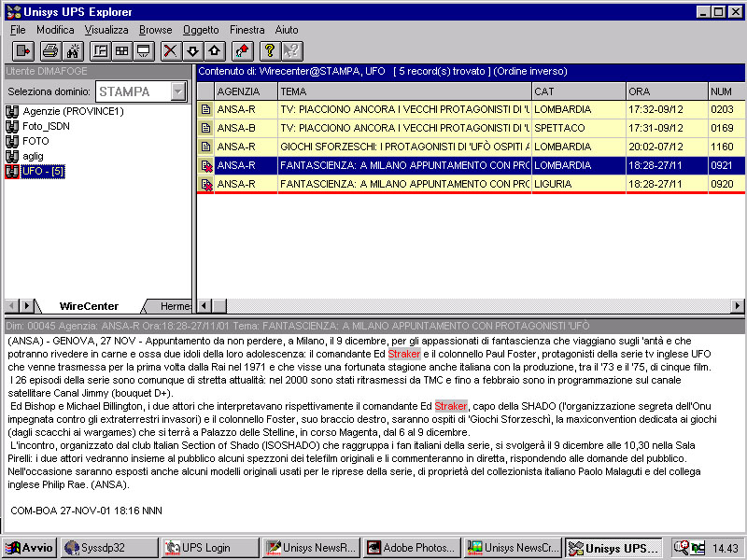This screenshot has height=560, width=747.
Task: Click the exit door toolbar icon
Action: 22,51
